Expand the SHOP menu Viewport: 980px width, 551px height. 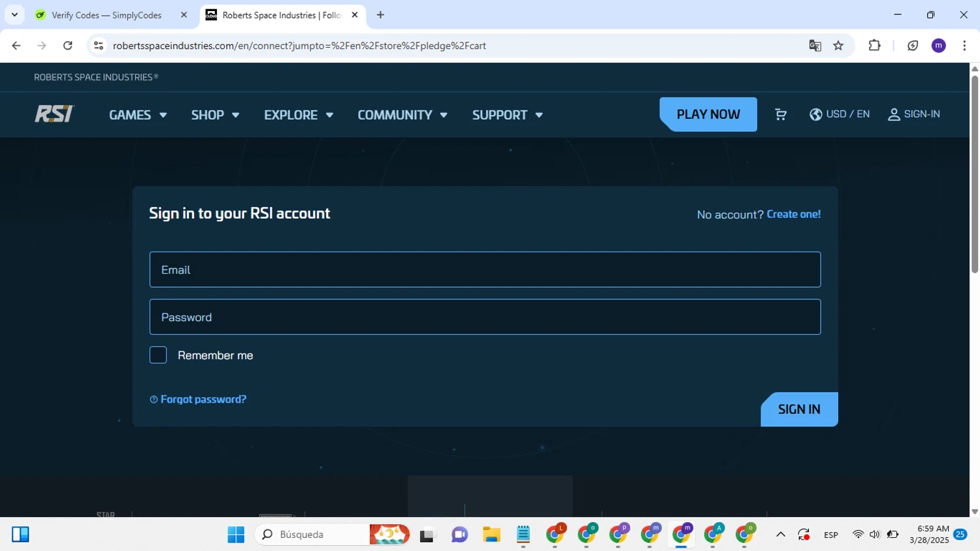tap(215, 115)
